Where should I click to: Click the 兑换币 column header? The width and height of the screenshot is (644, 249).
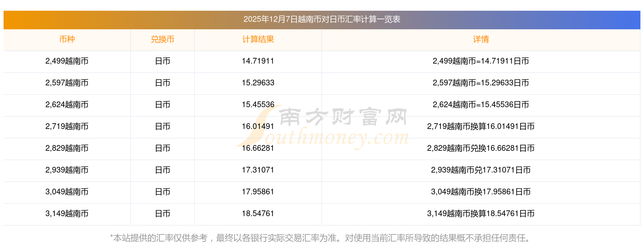point(162,39)
